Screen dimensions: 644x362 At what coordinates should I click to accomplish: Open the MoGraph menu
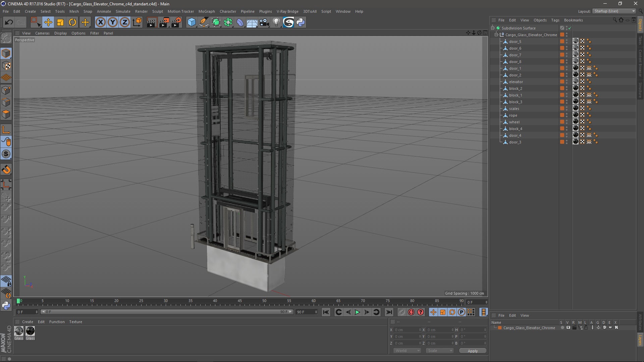[x=206, y=11]
